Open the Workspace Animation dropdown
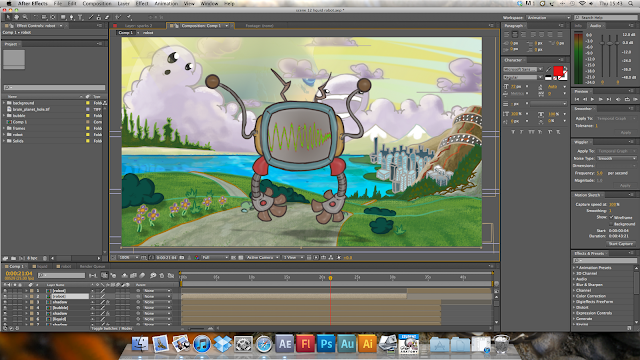The height and width of the screenshot is (360, 640). 549,18
